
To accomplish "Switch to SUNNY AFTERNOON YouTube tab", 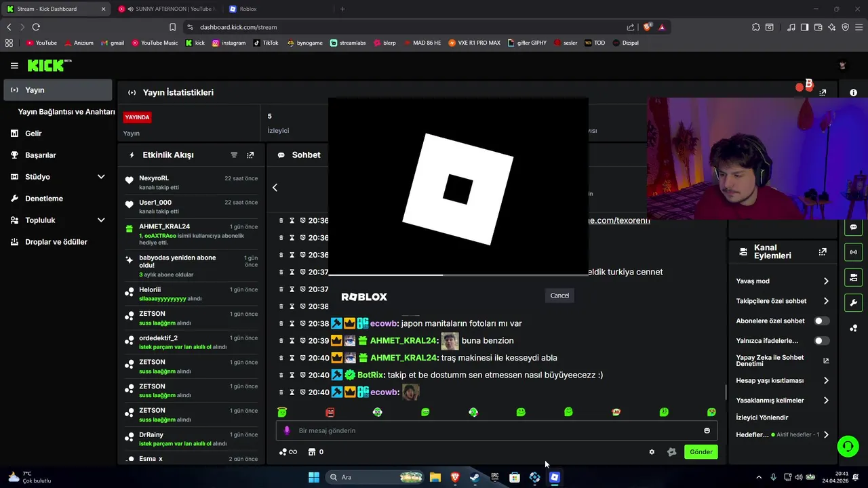I will pos(167,9).
